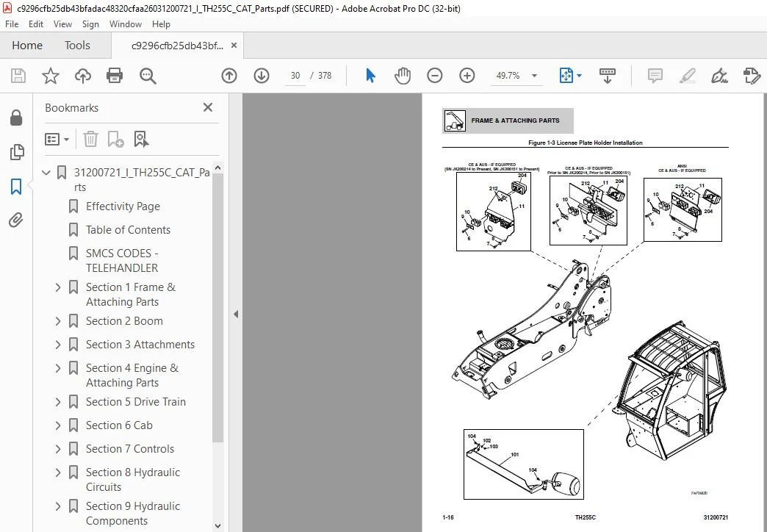The image size is (767, 532).
Task: Select the Section 6 Cab bookmark label
Action: click(x=119, y=425)
